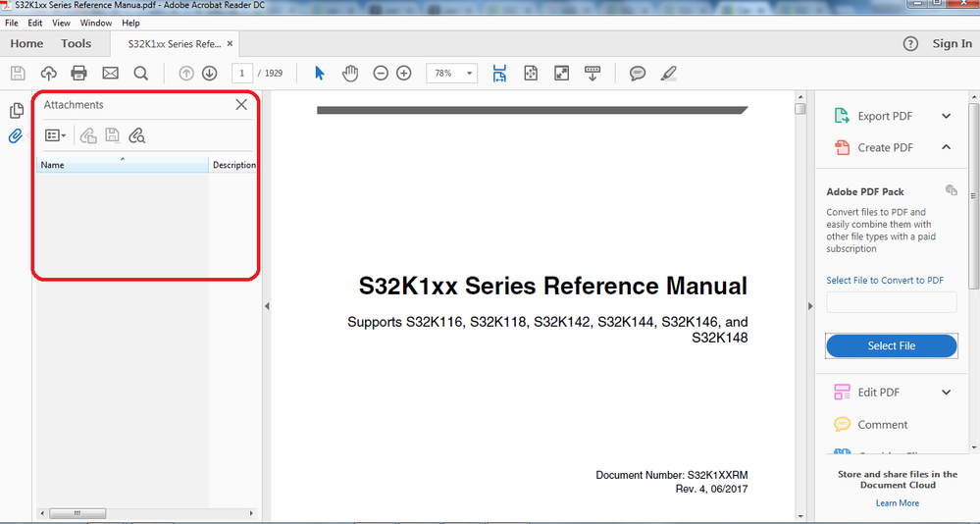Open the Comment tool in right pane
980x524 pixels.
(883, 425)
